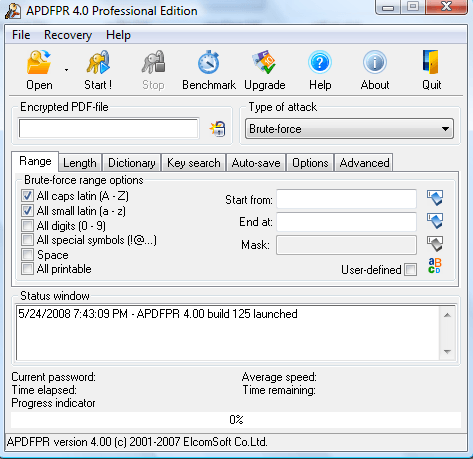
Task: Click the build 125 launched log line
Action: click(x=158, y=314)
